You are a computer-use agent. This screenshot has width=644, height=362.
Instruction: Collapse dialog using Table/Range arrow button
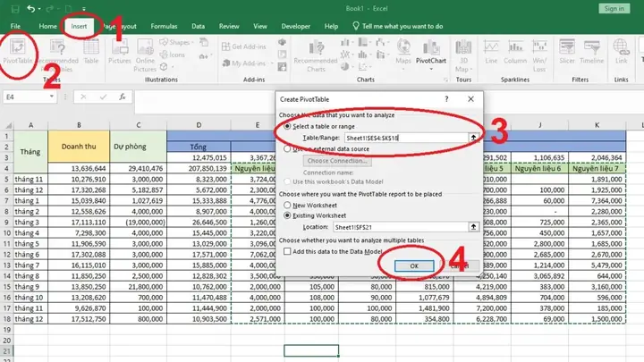473,138
